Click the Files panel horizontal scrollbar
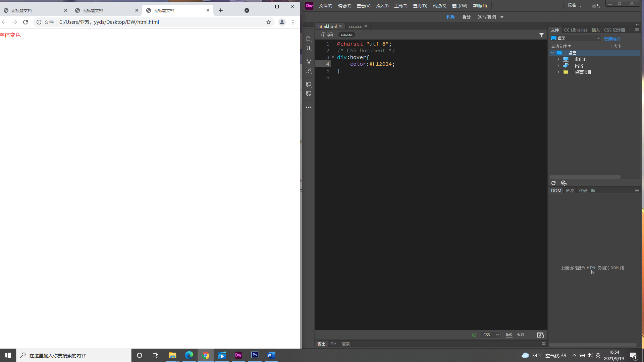 point(585,177)
